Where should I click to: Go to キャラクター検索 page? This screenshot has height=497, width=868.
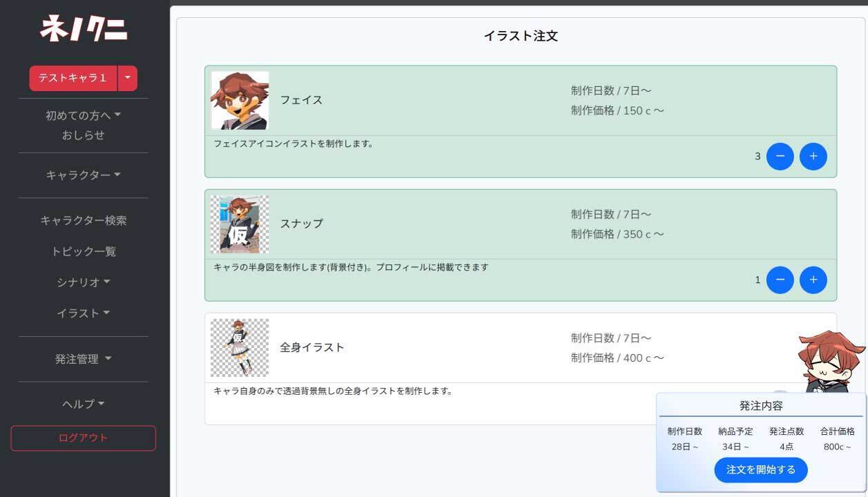pos(83,221)
